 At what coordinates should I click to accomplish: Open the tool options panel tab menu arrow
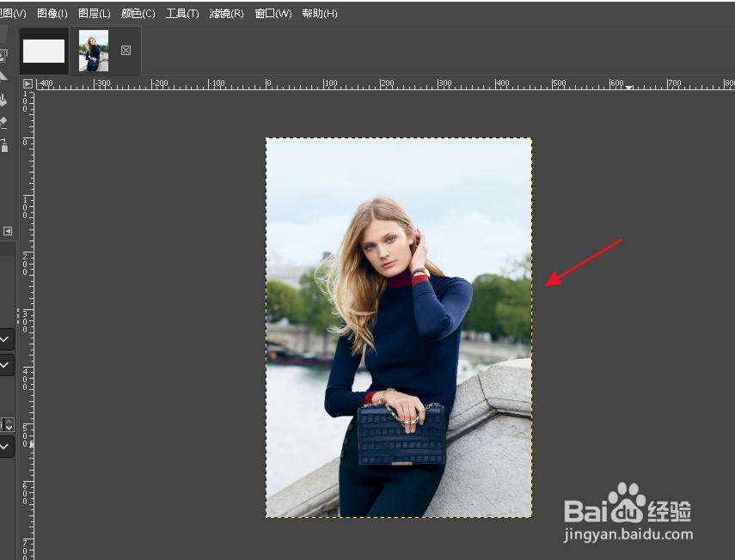8,231
